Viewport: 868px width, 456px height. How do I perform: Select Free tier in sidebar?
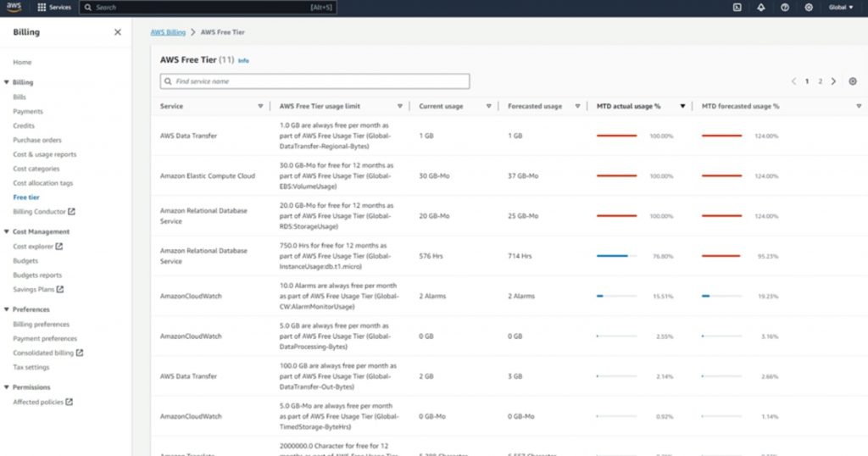click(x=26, y=197)
